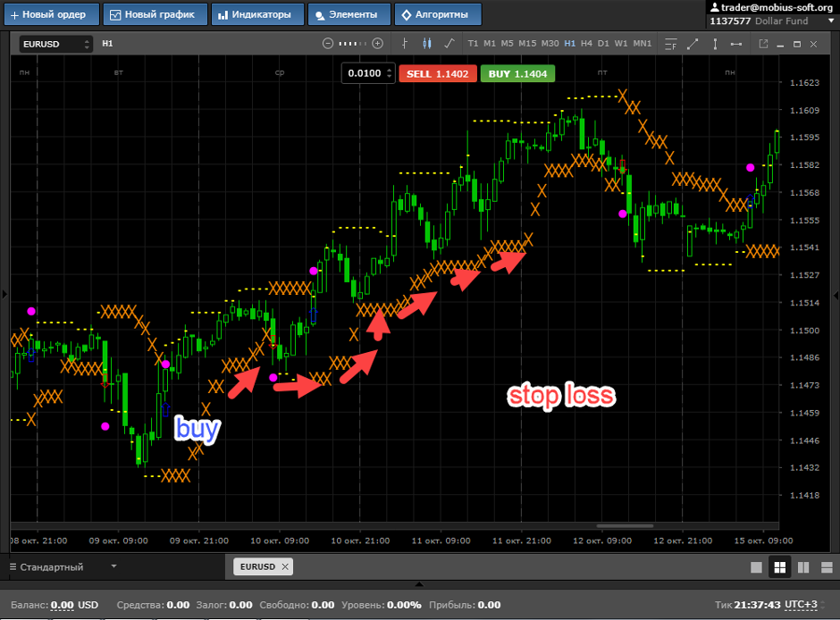Select the M5 timeframe
Viewport: 840px width, 620px height.
coord(507,44)
